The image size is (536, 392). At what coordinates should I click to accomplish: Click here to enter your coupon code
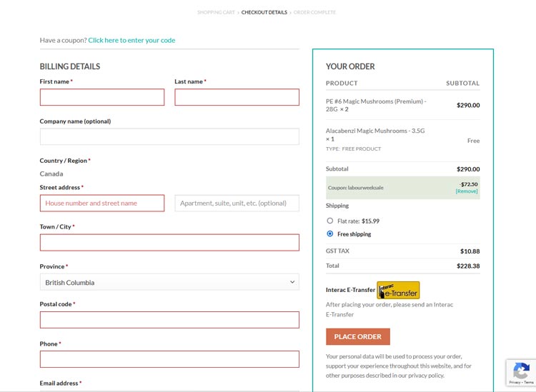pos(131,40)
